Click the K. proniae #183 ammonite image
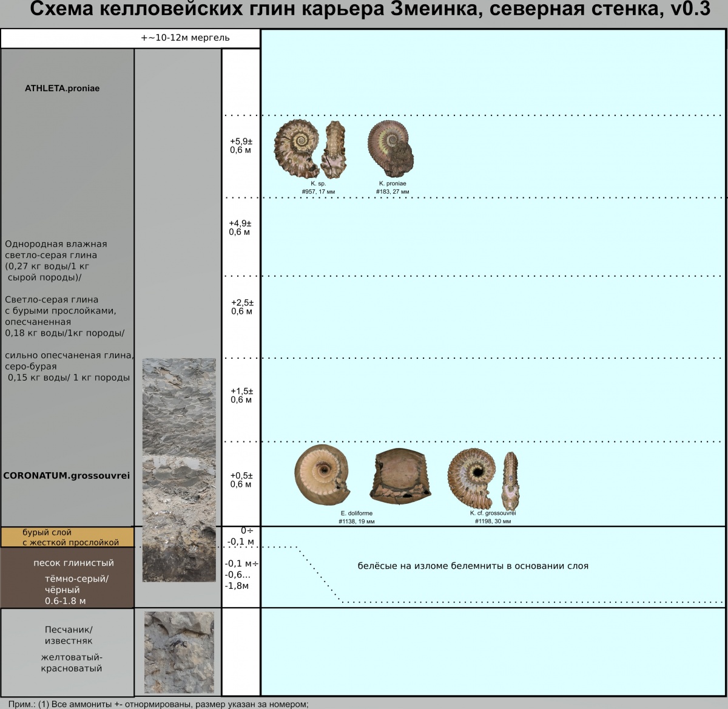The width and height of the screenshot is (728, 709). (391, 149)
